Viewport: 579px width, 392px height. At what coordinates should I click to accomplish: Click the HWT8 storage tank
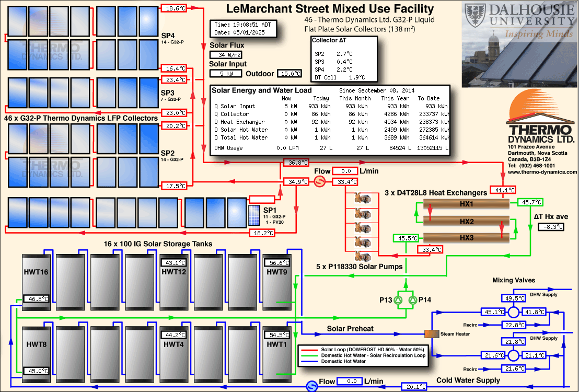click(36, 354)
